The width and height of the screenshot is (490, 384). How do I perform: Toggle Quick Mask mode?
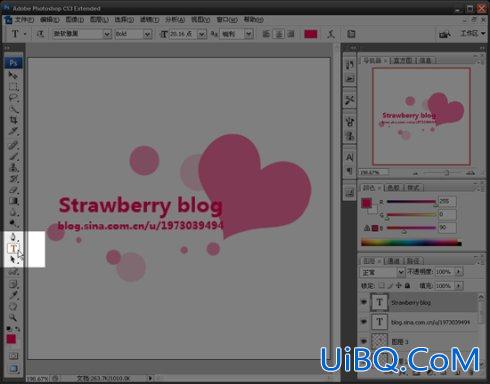pos(13,356)
